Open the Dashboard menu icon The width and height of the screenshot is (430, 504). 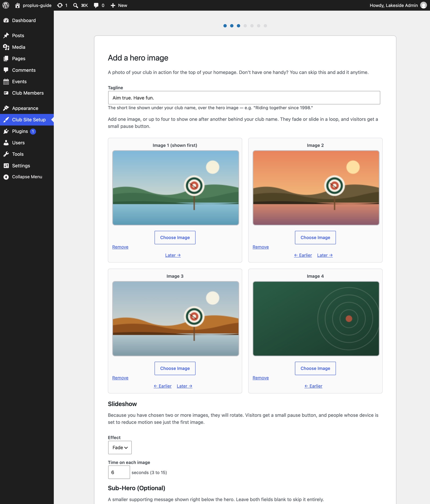point(6,20)
